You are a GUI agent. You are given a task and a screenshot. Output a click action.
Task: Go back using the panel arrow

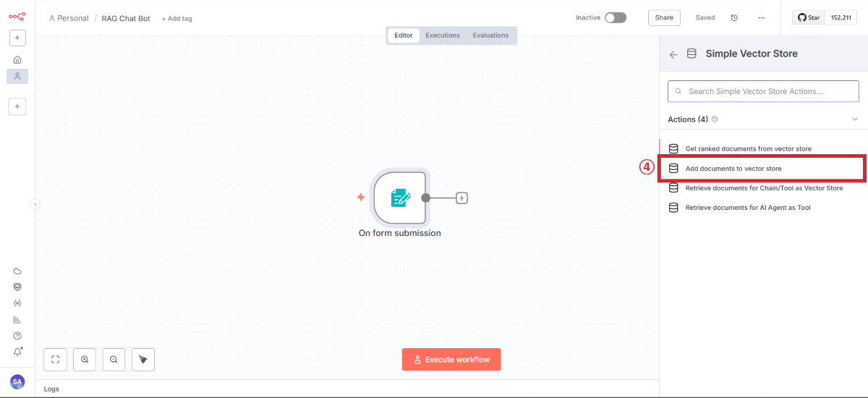click(x=673, y=54)
